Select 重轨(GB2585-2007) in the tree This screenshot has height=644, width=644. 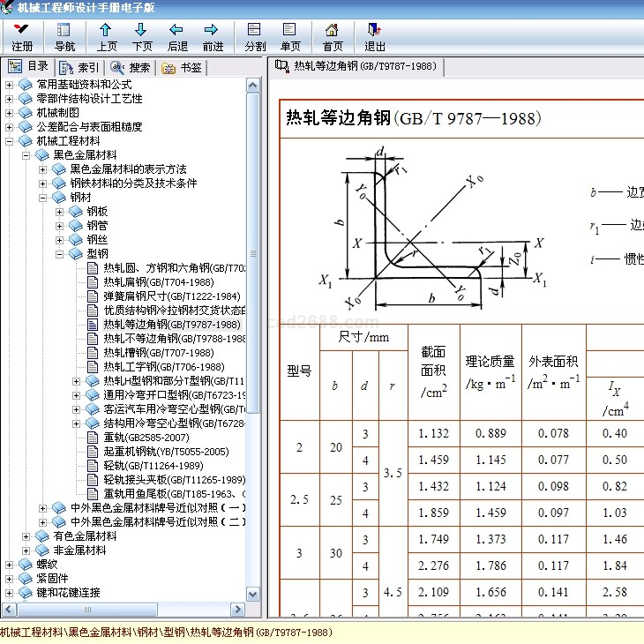146,438
